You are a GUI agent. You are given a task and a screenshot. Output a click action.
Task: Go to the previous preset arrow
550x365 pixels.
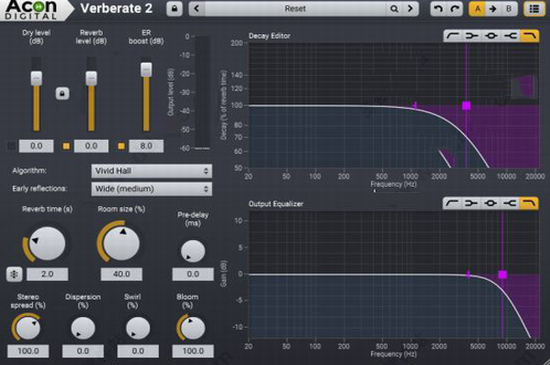point(197,9)
